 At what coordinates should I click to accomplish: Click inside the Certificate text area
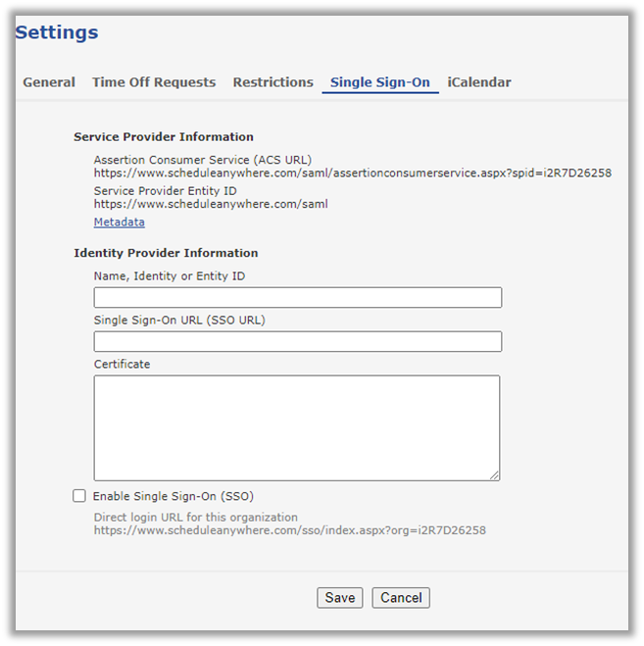(x=296, y=427)
